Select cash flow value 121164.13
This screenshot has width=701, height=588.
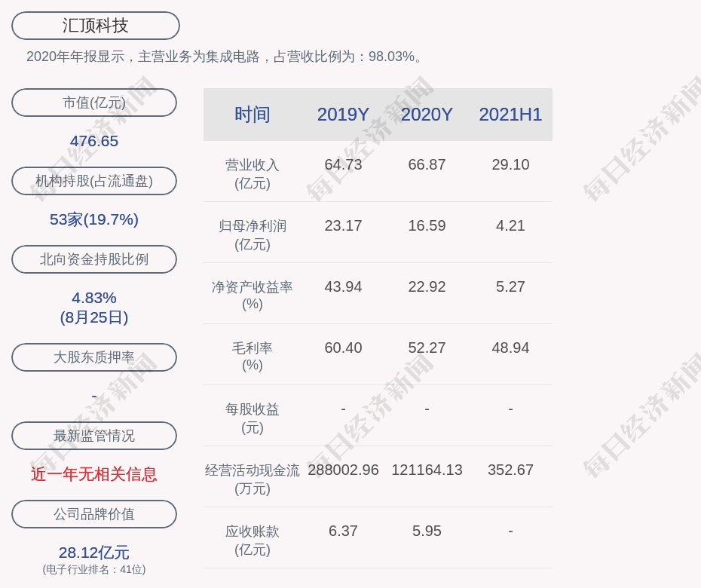tap(427, 470)
